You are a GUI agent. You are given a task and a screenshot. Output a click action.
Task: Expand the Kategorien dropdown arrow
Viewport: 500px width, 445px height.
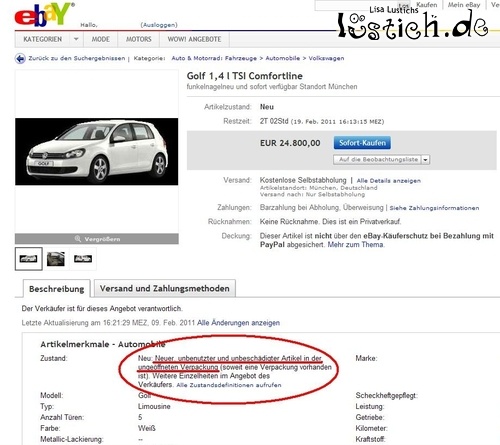click(76, 39)
